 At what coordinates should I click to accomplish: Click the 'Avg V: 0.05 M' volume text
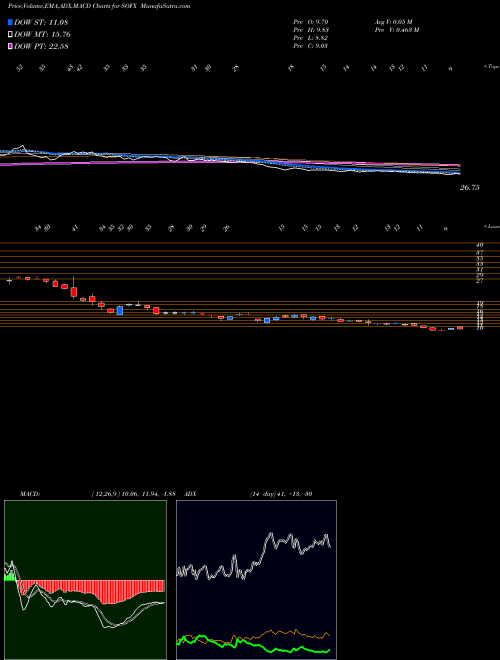click(395, 21)
